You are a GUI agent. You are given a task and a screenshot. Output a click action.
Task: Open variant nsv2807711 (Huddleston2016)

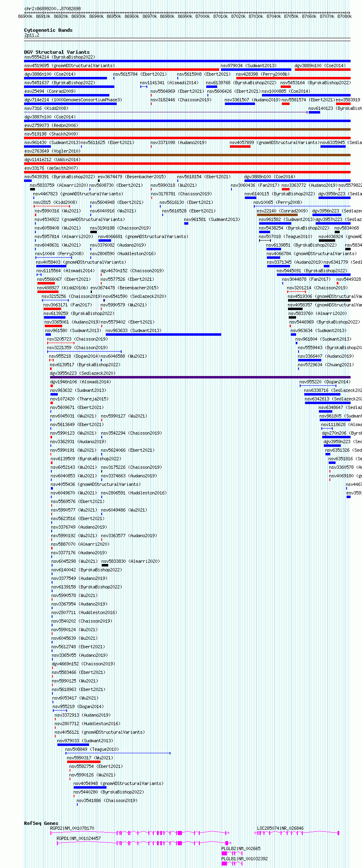tap(52, 617)
